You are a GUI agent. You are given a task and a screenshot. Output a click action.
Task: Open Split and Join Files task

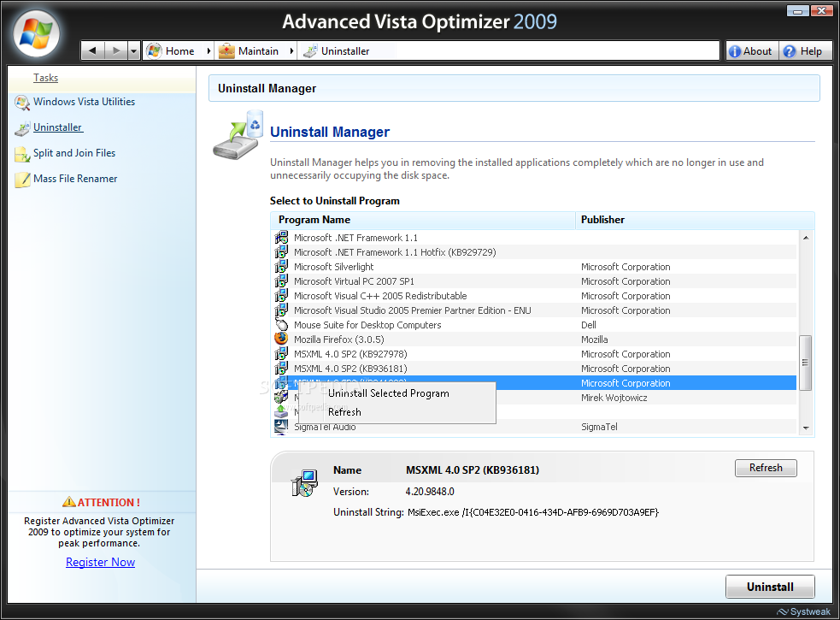(x=74, y=153)
